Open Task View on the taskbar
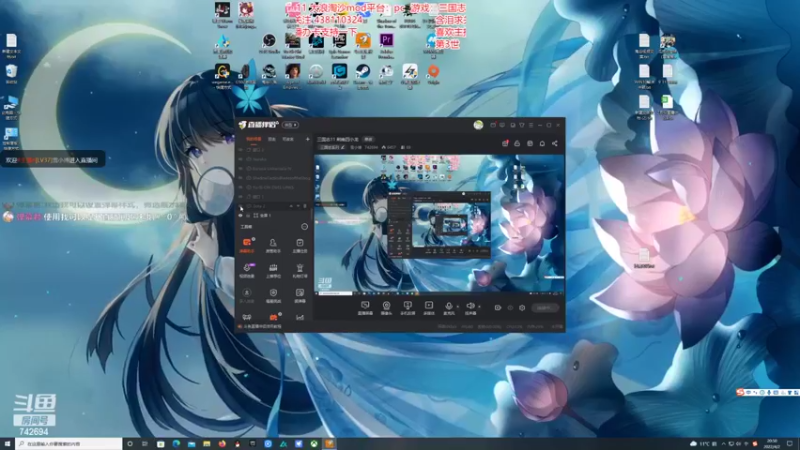 pos(145,444)
